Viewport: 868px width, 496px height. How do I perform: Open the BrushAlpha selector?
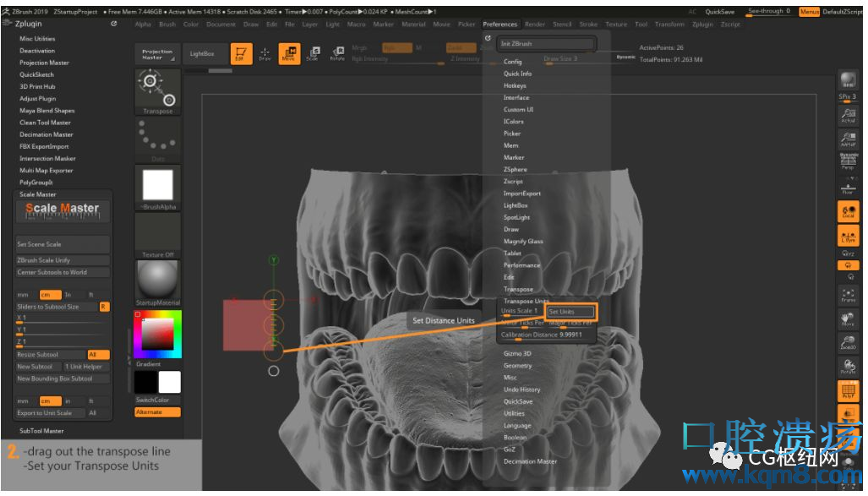tap(158, 188)
